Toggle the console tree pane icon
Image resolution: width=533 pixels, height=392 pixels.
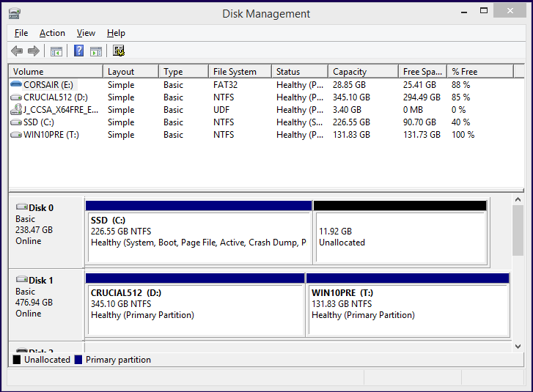[x=56, y=51]
